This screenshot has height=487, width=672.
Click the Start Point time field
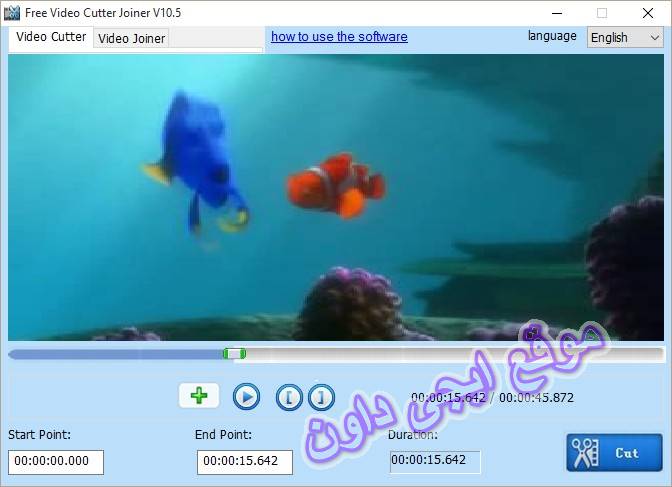tap(56, 462)
